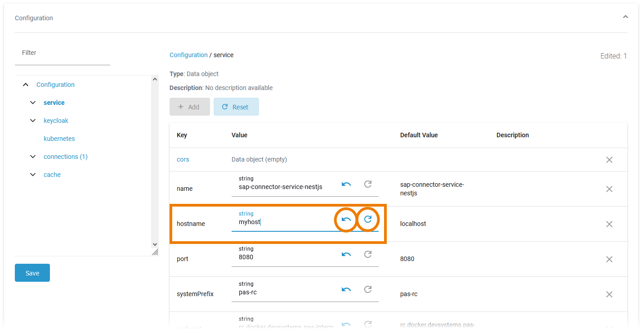644x329 pixels.
Task: Open the cors key link
Action: coord(183,159)
